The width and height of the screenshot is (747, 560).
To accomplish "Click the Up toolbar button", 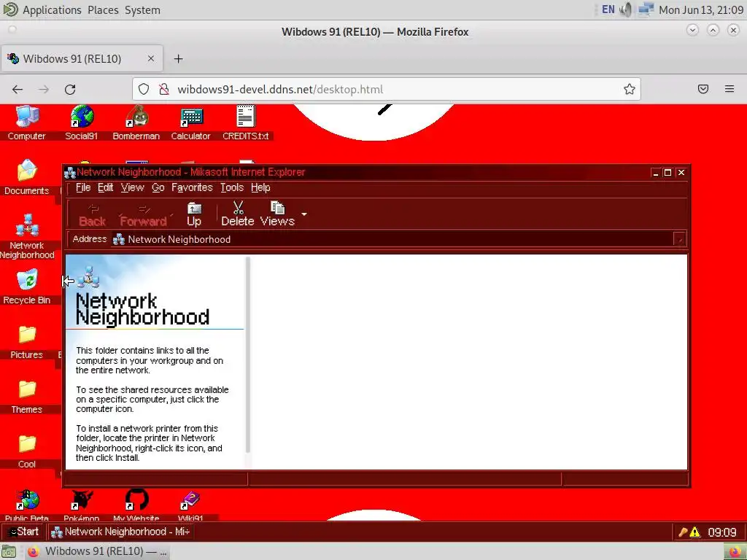I will (x=194, y=214).
